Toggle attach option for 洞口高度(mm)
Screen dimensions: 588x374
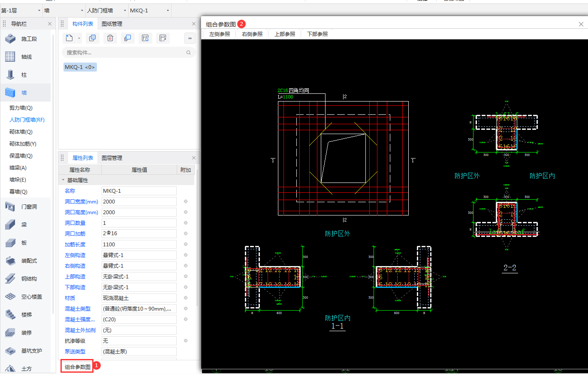click(x=186, y=212)
